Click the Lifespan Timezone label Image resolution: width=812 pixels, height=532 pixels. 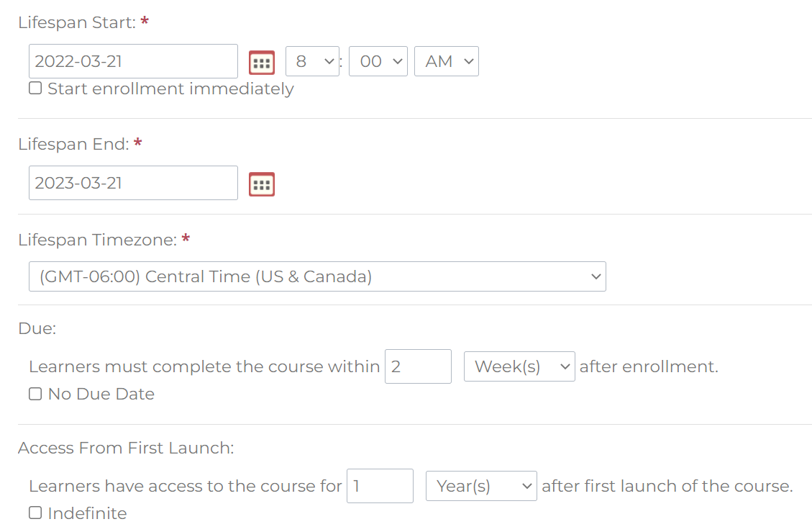point(97,240)
